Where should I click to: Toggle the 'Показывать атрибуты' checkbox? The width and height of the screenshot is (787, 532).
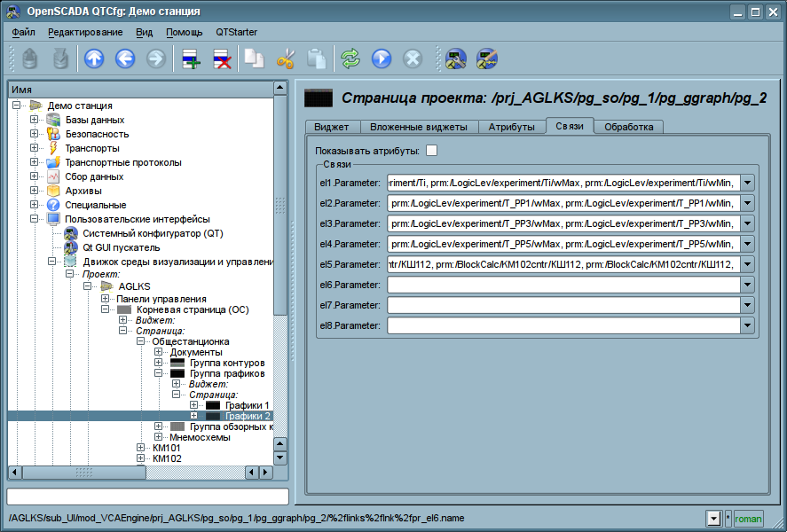(x=431, y=150)
